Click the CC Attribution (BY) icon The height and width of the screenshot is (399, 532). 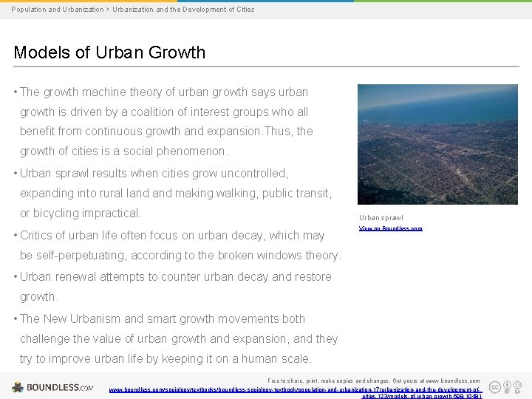(507, 386)
